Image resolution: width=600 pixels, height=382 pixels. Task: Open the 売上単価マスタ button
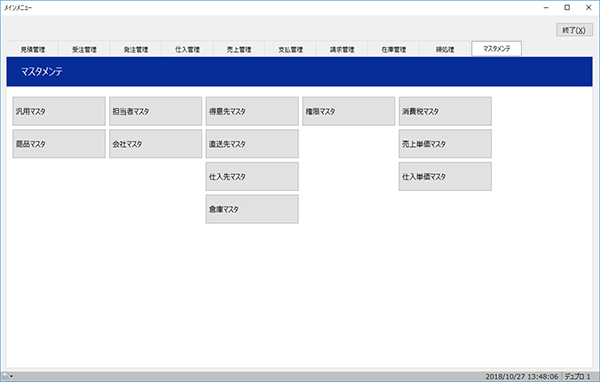pyautogui.click(x=445, y=144)
